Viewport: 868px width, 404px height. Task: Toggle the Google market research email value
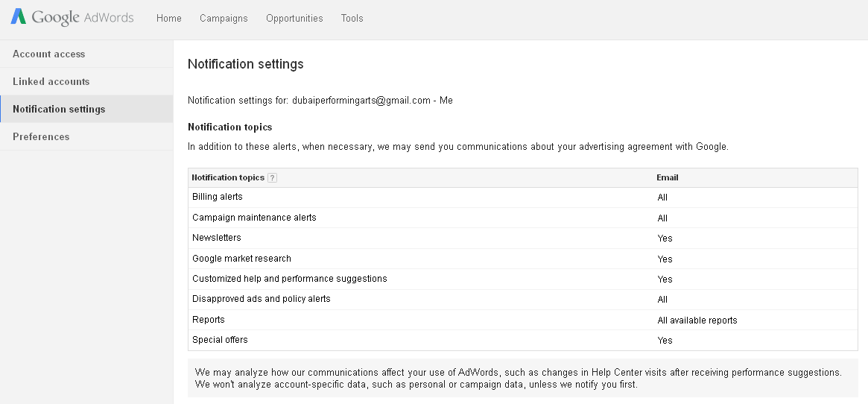click(x=665, y=259)
